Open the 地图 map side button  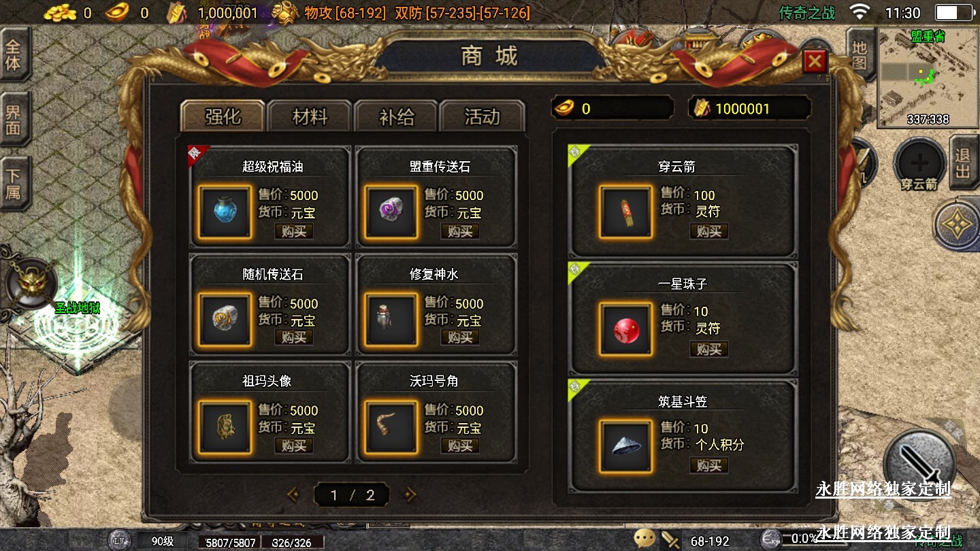(x=860, y=56)
